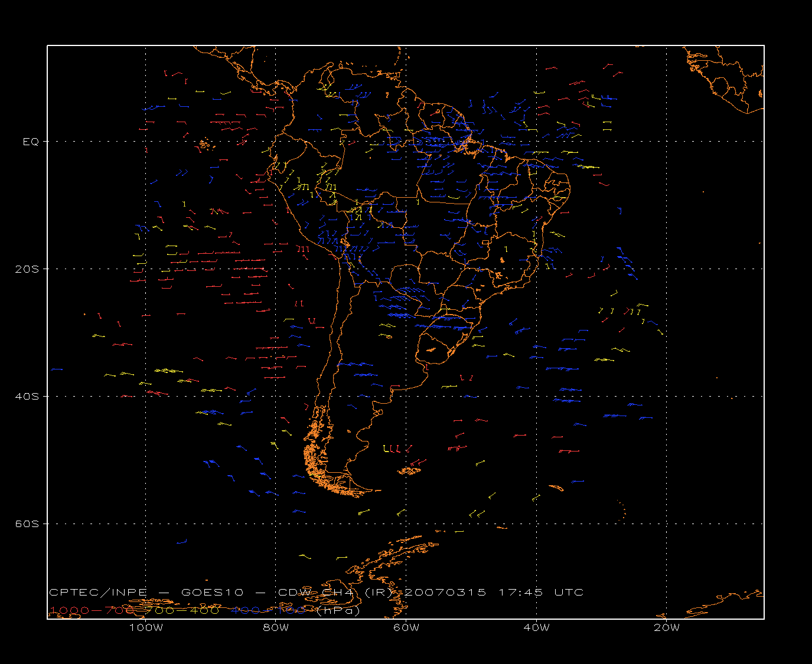Click the 'EQ' latitude label
This screenshot has height=664, width=812.
point(31,142)
